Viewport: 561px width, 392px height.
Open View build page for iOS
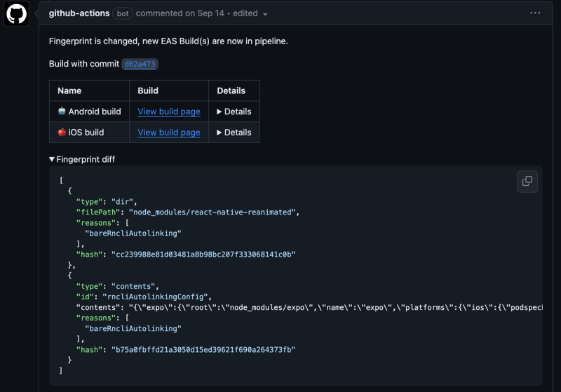(169, 133)
